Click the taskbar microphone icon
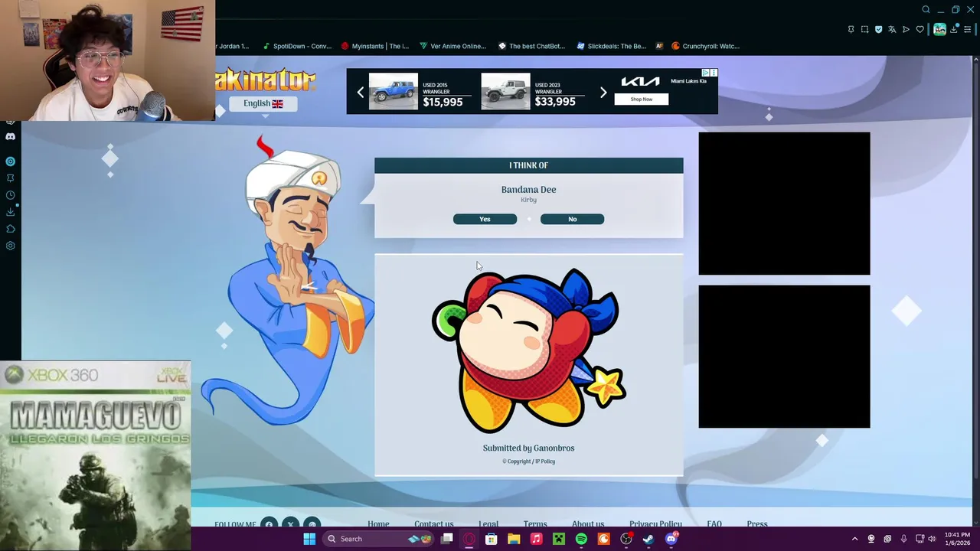The image size is (980, 551). (x=904, y=539)
